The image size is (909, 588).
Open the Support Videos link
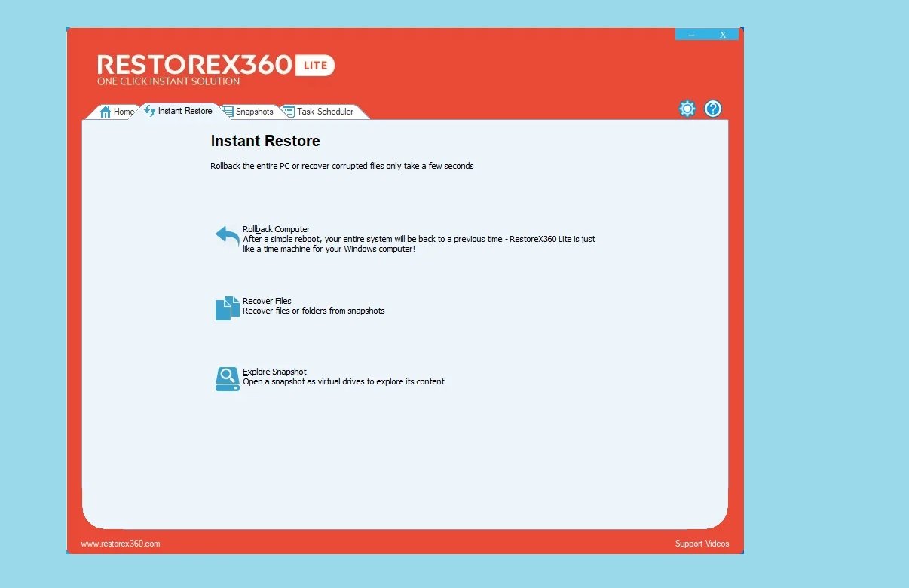pyautogui.click(x=702, y=544)
